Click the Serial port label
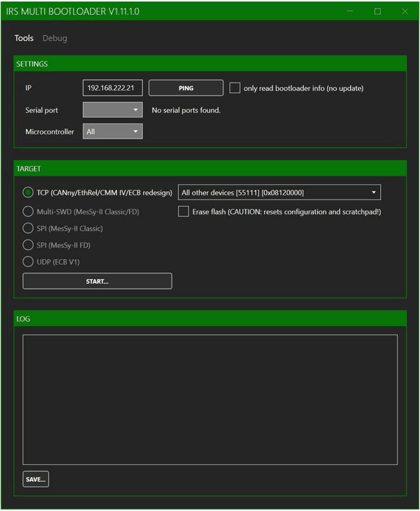420x511 pixels. (42, 110)
